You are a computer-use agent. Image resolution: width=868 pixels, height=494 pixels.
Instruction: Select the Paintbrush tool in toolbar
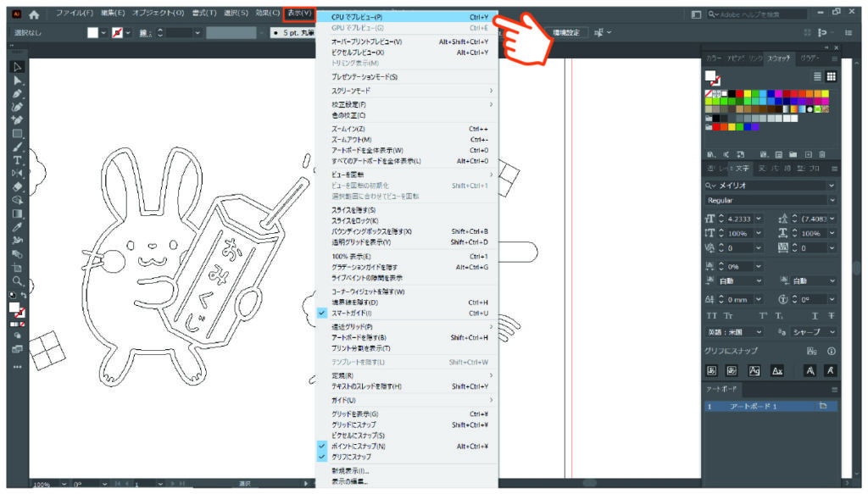(17, 147)
